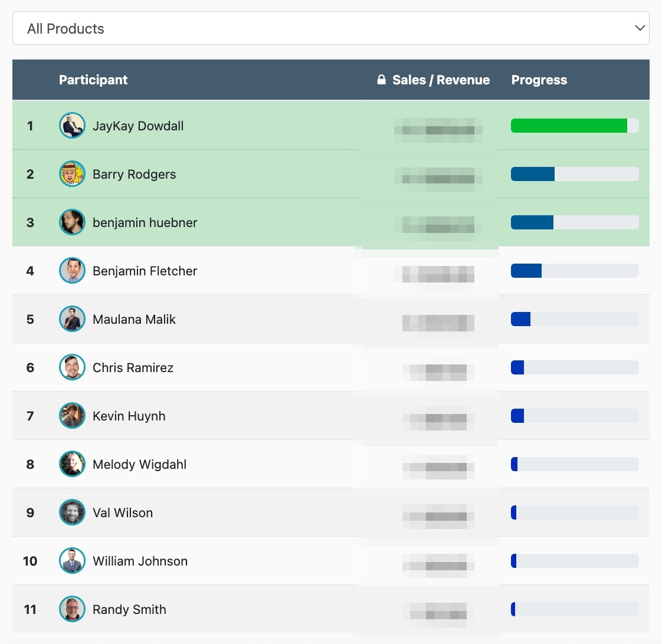Click the dropdown chevron arrow
Image resolution: width=662 pixels, height=644 pixels.
click(x=640, y=28)
